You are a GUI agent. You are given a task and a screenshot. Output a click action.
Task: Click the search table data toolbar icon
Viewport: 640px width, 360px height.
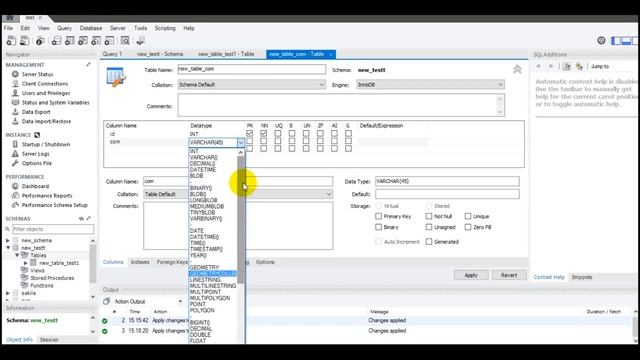click(125, 40)
